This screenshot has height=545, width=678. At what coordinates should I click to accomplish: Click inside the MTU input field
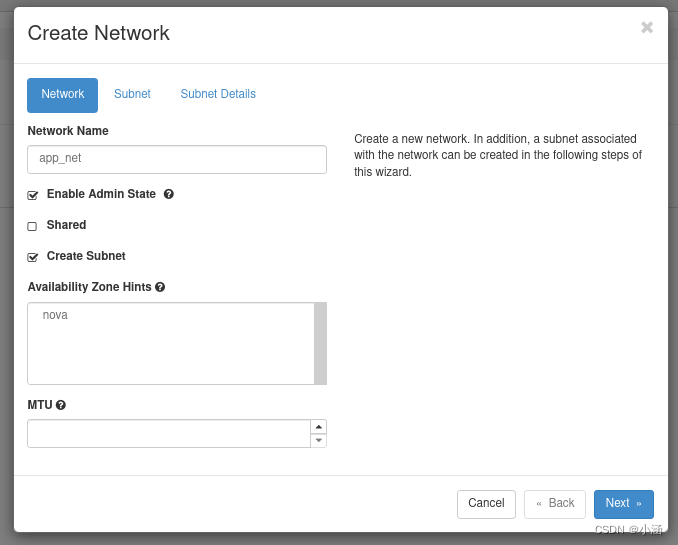[x=168, y=434]
